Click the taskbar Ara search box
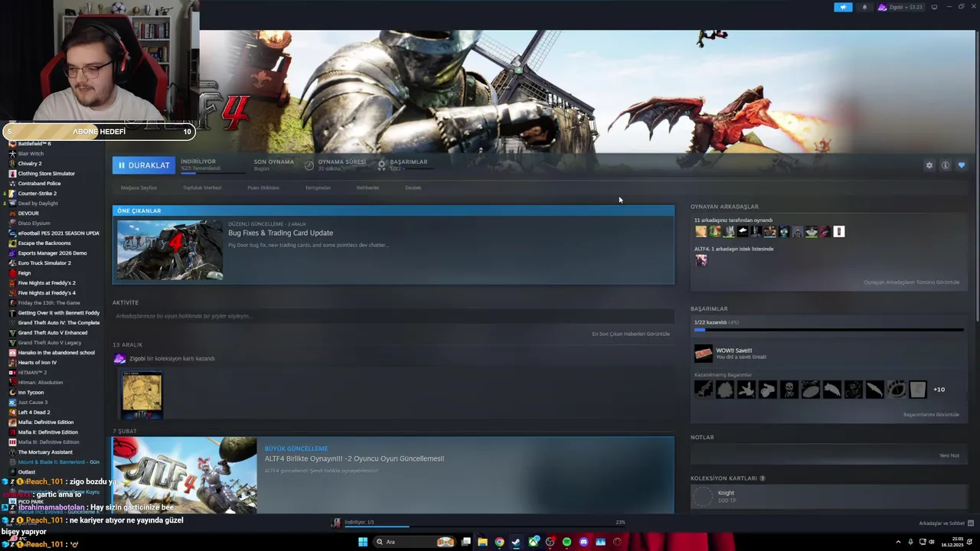 click(x=414, y=542)
